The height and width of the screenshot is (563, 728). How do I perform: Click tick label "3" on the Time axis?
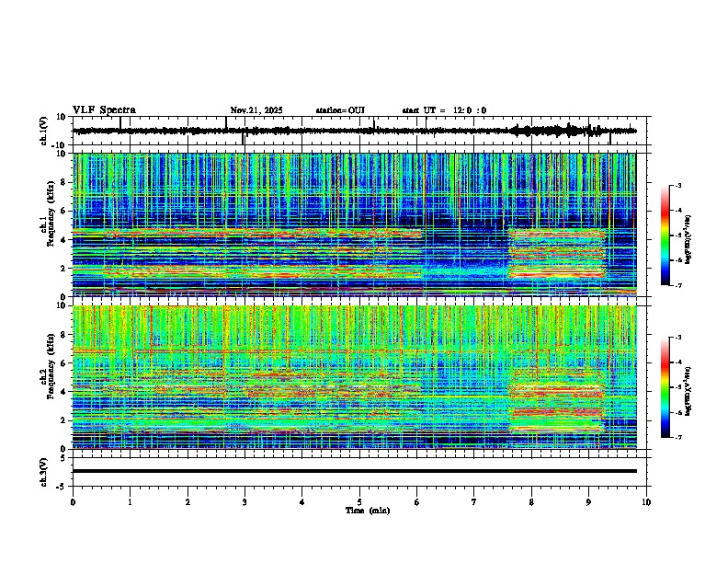[245, 502]
